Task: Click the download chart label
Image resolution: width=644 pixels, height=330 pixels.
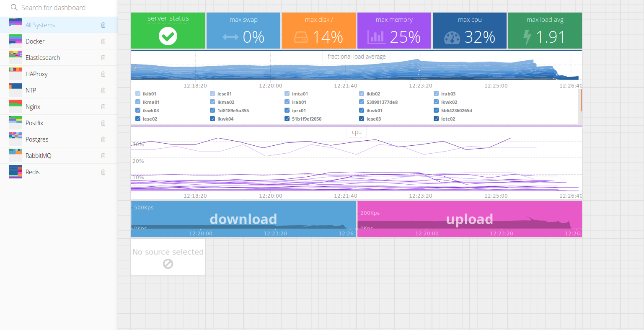Action: coord(243,219)
